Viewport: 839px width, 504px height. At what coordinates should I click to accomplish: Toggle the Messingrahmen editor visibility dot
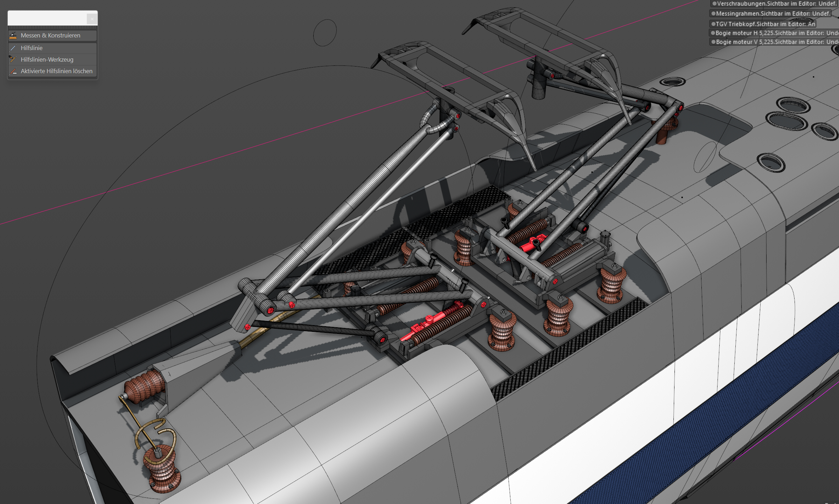tap(713, 14)
